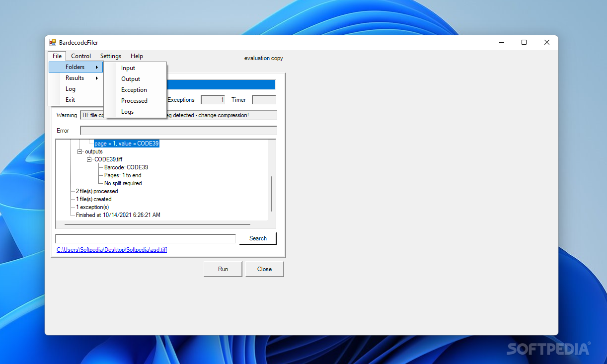607x364 pixels.
Task: Click the 'evaluation copy' label
Action: [x=264, y=58]
